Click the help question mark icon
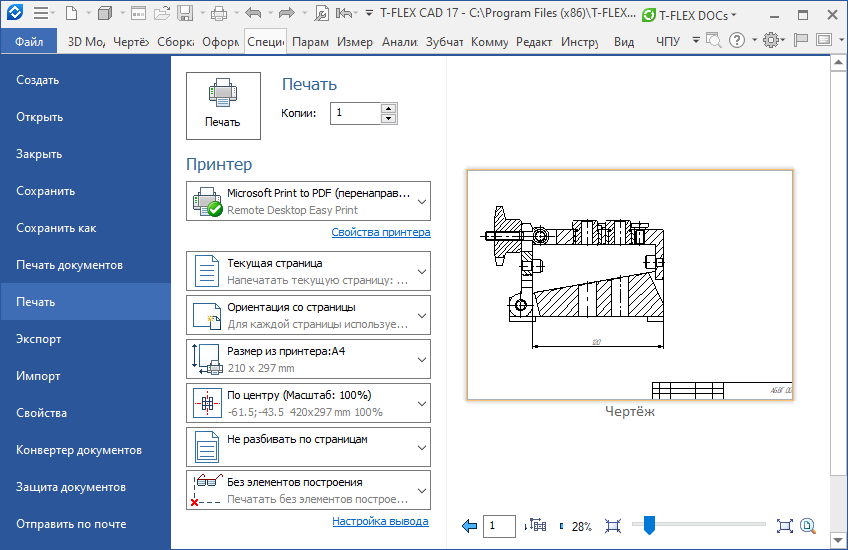 click(737, 41)
